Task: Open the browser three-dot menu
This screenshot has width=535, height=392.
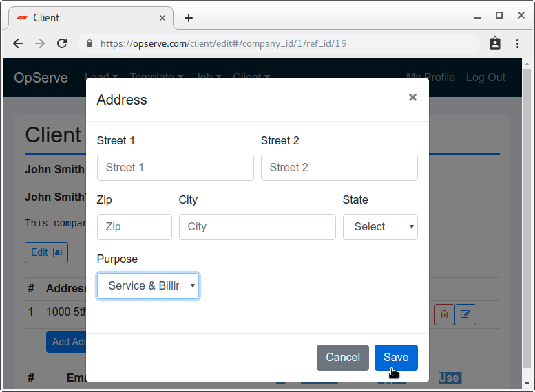Action: click(518, 43)
